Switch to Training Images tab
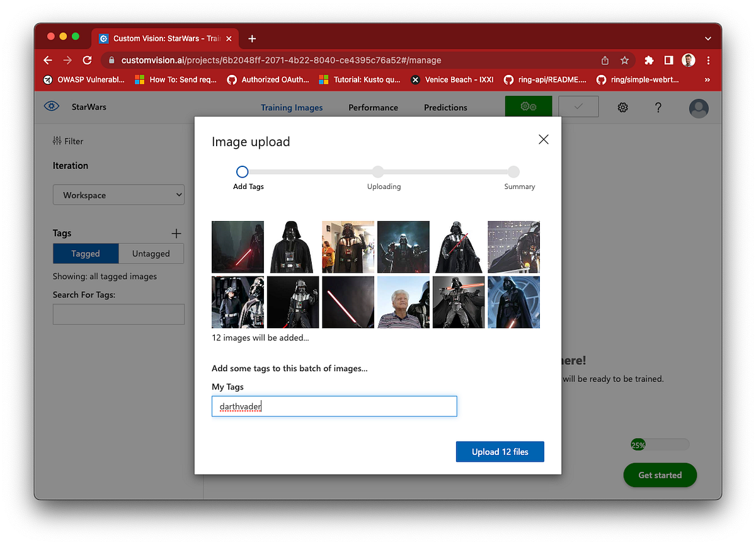Image resolution: width=756 pixels, height=545 pixels. tap(292, 108)
